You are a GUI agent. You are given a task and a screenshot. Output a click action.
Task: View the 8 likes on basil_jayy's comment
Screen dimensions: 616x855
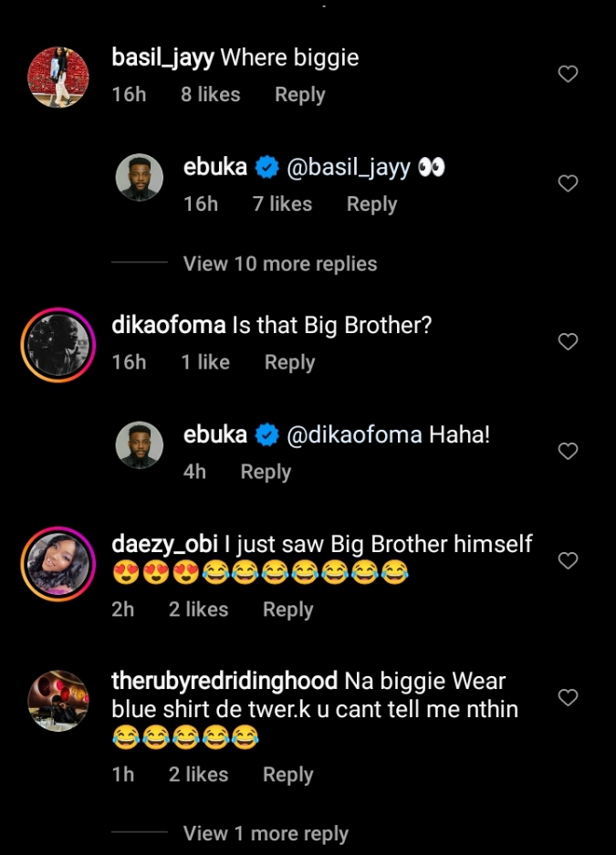coord(210,95)
